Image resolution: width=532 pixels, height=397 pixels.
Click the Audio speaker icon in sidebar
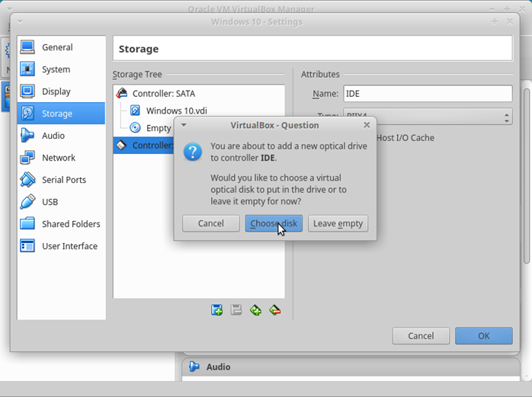click(x=27, y=135)
